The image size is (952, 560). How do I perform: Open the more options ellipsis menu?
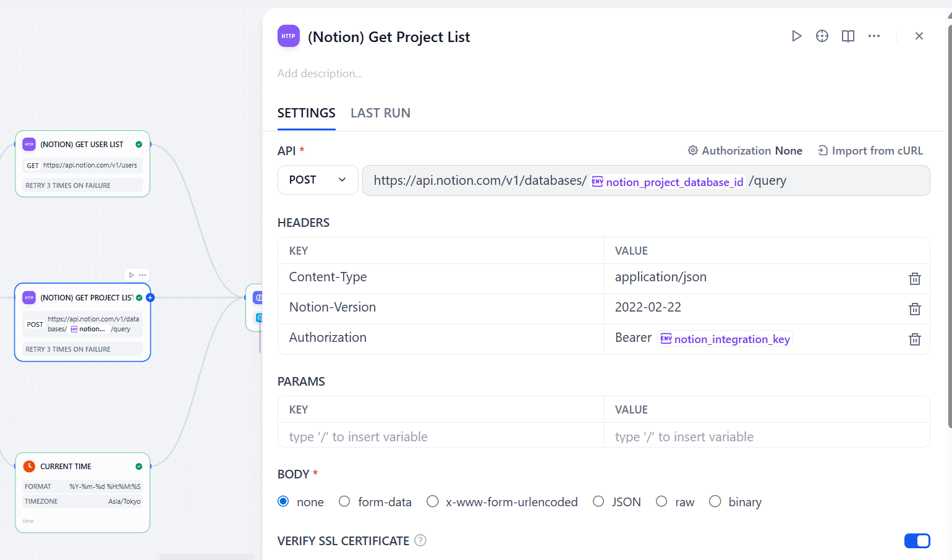[873, 36]
